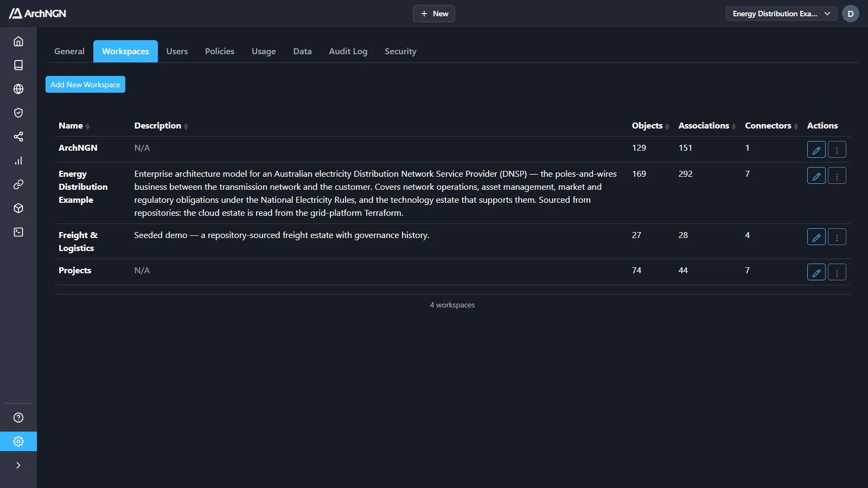
Task: Open the Audit Log tab
Action: pyautogui.click(x=348, y=52)
